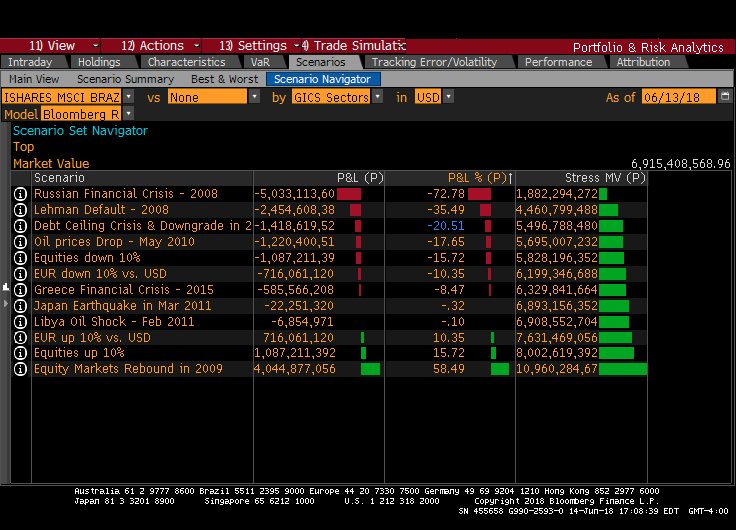Click info icon for EUR down 10%
This screenshot has width=736, height=530.
(x=20, y=274)
